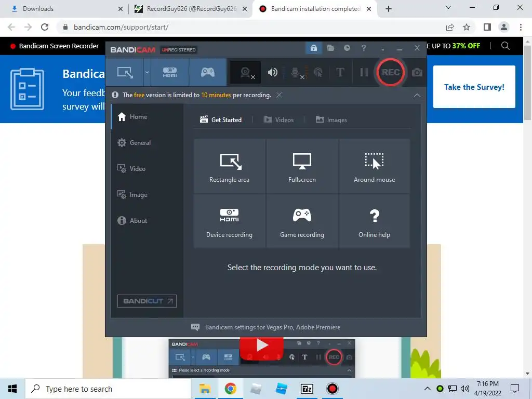532x399 pixels.
Task: Switch to the Get Started tab
Action: (221, 120)
